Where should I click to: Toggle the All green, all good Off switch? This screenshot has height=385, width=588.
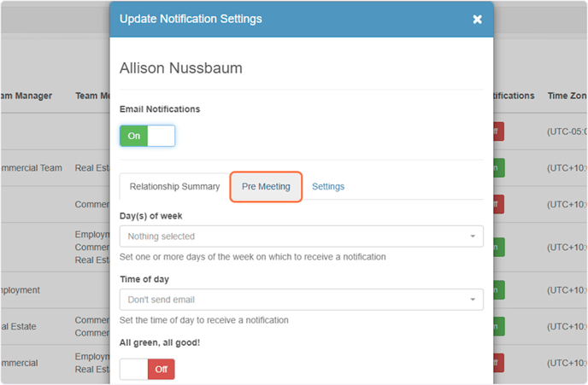(147, 370)
